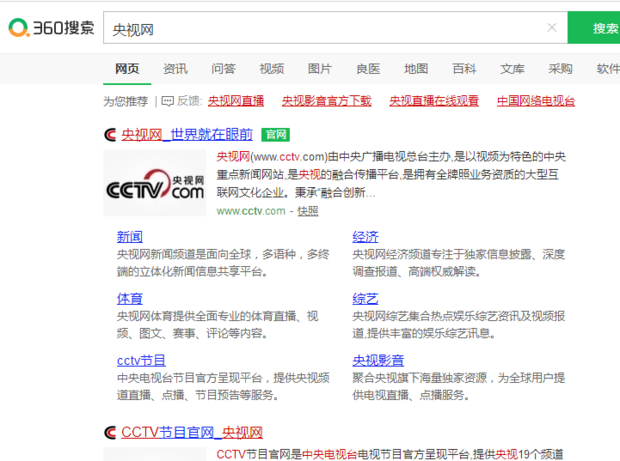Click the 为您推荐 label
The image size is (620, 461).
coord(126,102)
